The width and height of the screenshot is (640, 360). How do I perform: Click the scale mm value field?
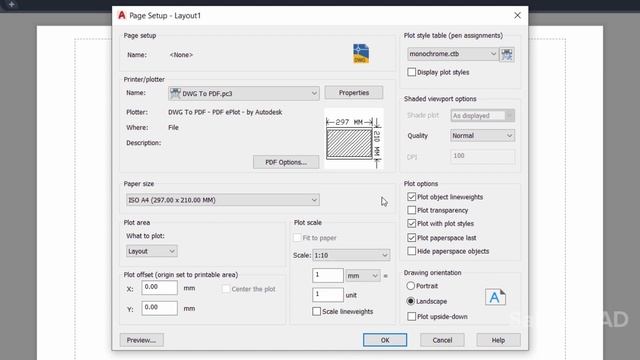pyautogui.click(x=328, y=276)
